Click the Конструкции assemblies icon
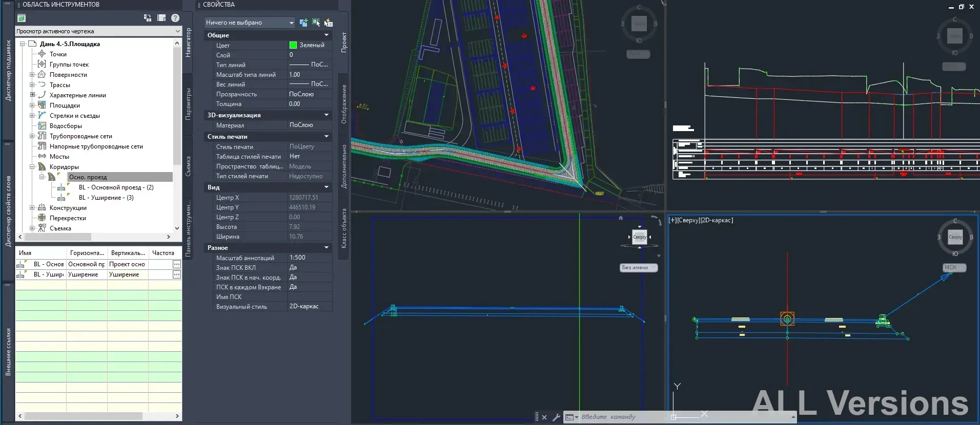 tap(42, 207)
